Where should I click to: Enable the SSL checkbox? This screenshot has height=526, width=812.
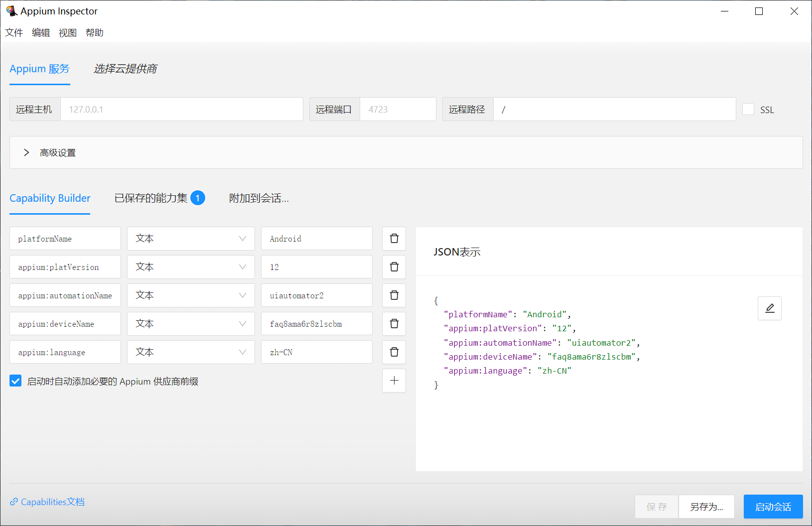[x=748, y=110]
